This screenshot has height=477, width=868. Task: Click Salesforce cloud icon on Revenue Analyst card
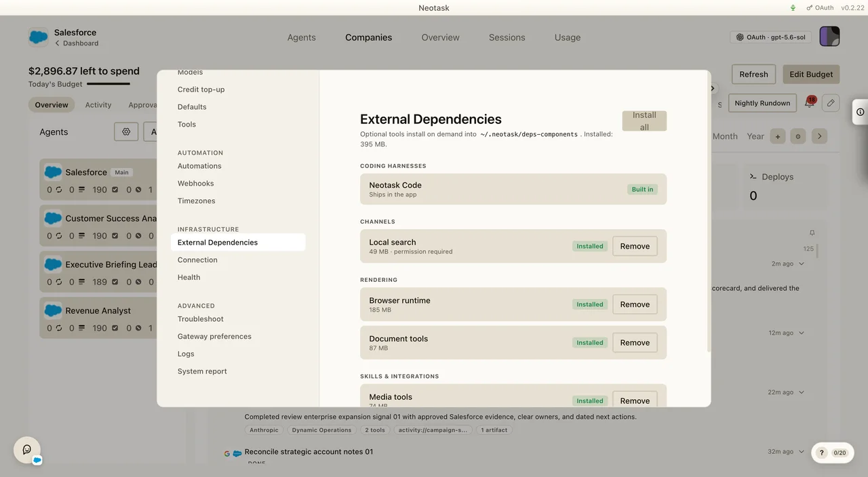(53, 310)
